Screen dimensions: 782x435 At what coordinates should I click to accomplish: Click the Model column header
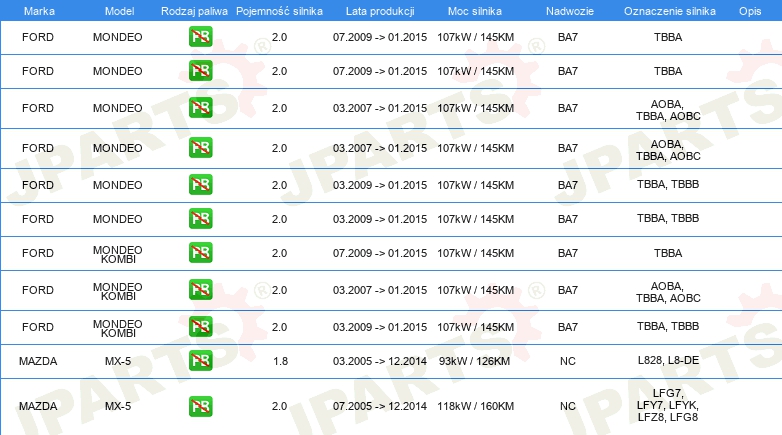click(x=119, y=11)
